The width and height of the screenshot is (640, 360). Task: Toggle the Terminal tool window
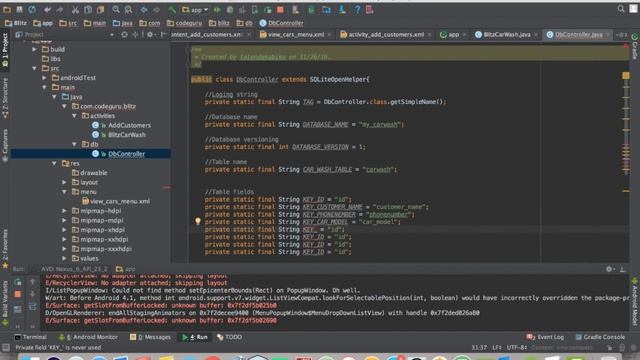[x=31, y=337]
